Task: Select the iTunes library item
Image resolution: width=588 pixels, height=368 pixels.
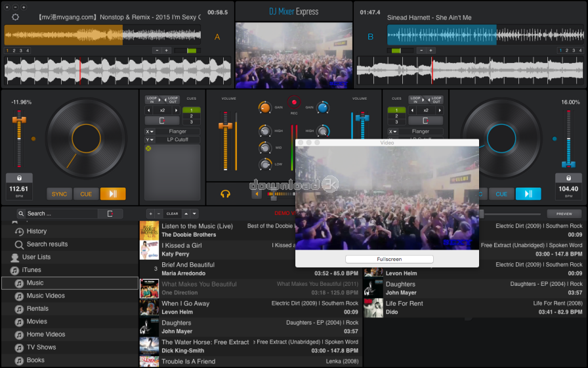Action: pyautogui.click(x=31, y=270)
